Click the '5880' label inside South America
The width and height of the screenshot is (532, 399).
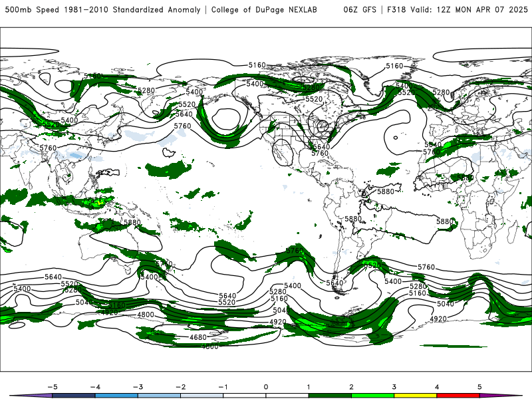coord(353,219)
